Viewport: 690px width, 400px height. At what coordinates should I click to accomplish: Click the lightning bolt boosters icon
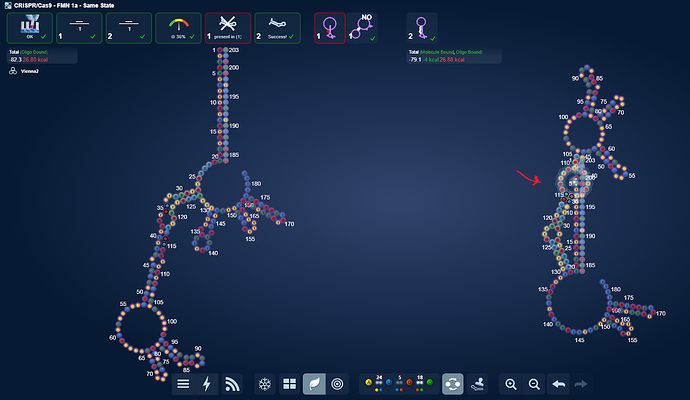pos(207,383)
